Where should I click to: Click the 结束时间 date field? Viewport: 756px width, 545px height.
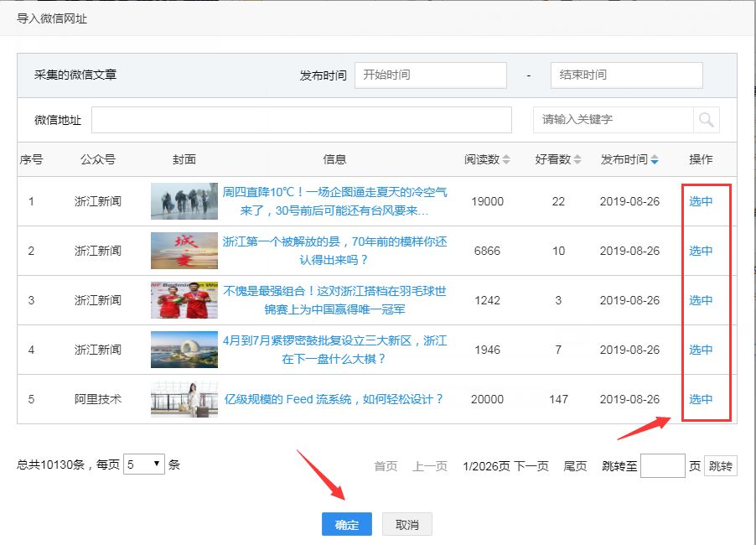point(626,75)
